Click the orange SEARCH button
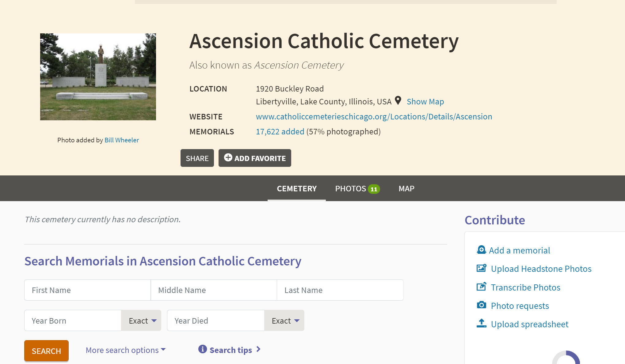Viewport: 625px width, 364px height. [46, 351]
